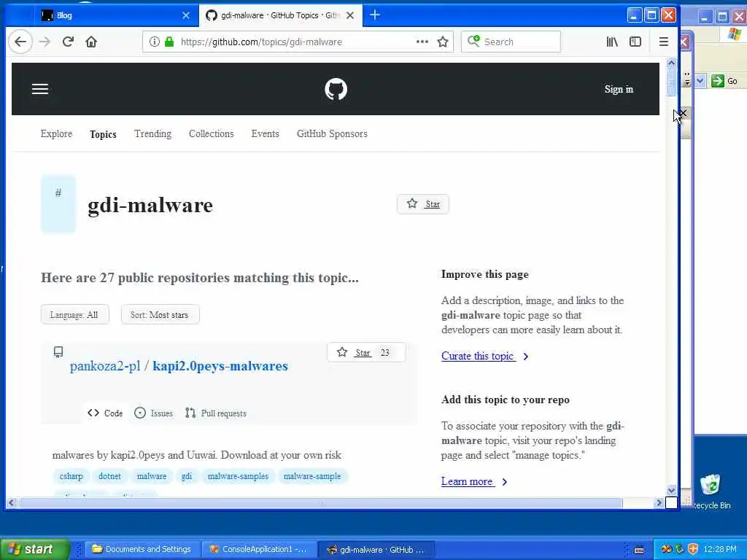
Task: Click the security shield tray icon
Action: click(x=693, y=549)
